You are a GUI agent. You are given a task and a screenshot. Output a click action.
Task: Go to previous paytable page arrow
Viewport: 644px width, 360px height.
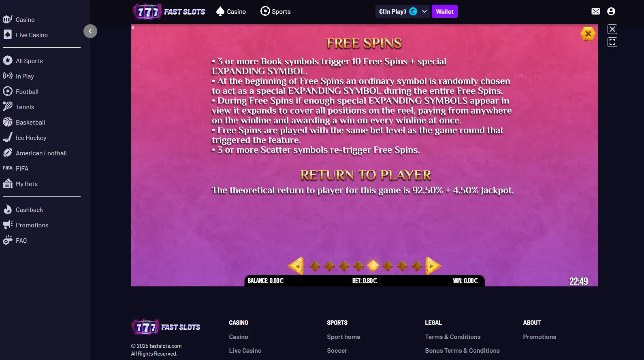pos(296,266)
